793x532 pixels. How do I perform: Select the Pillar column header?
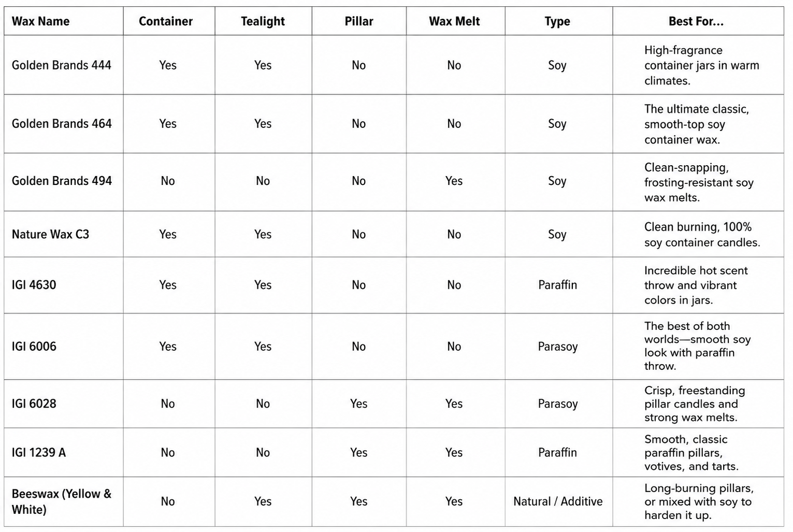click(359, 21)
